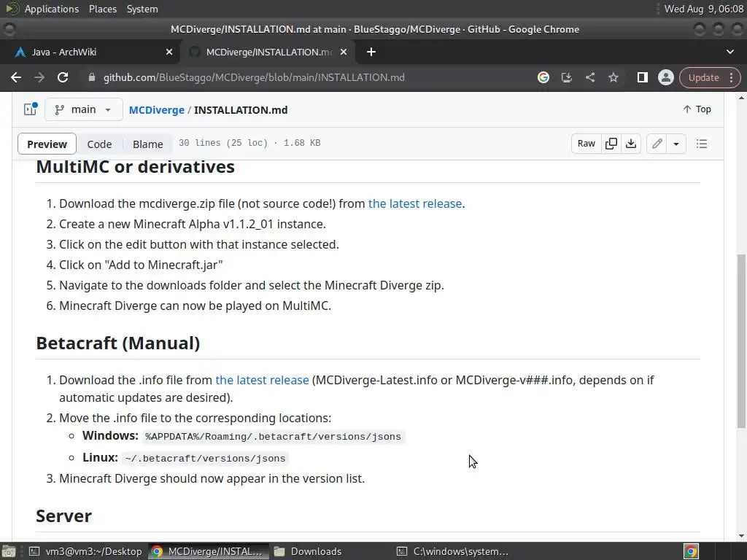Reload the GitHub page
The width and height of the screenshot is (747, 560).
(x=63, y=77)
